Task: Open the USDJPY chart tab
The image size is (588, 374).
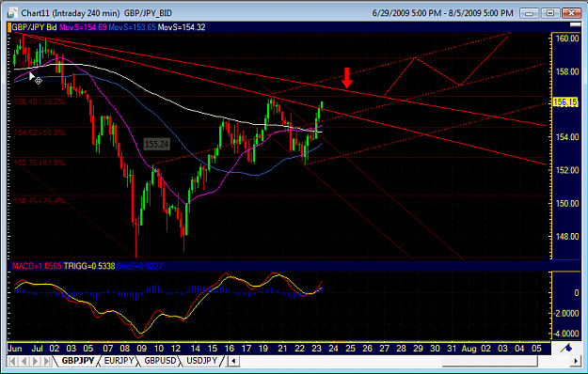Action: coord(201,361)
